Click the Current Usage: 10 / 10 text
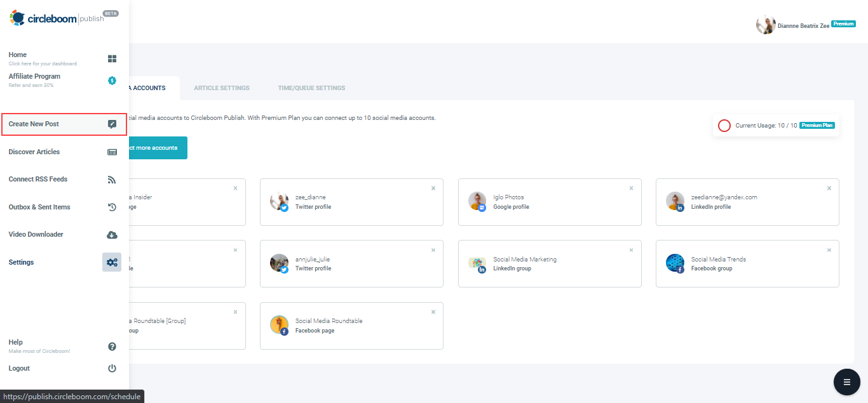Viewport: 868px width, 403px height. (766, 126)
